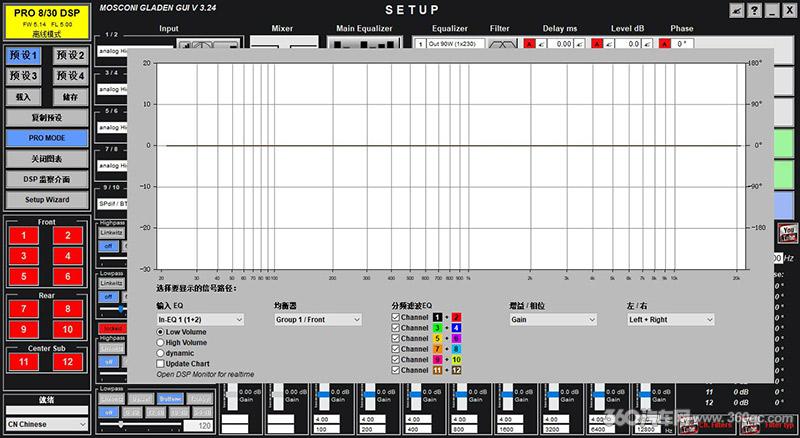
Task: Switch to preset 预设2
Action: pos(70,55)
